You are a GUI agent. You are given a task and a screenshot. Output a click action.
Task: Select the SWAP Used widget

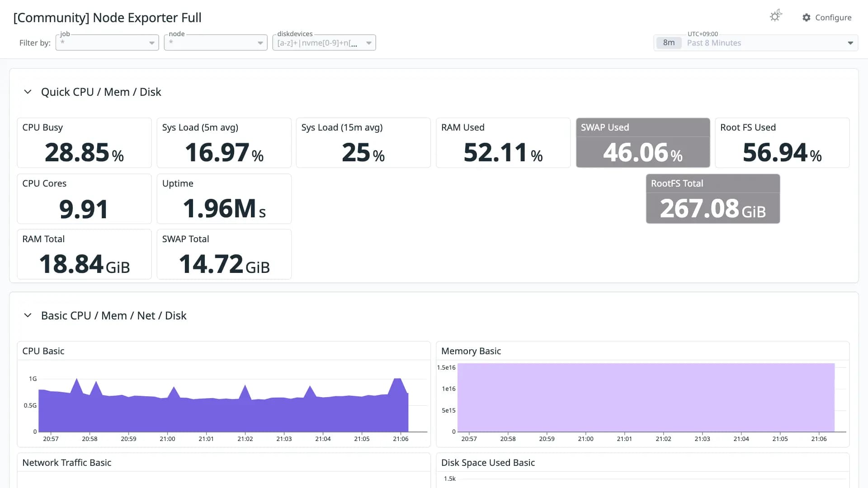pos(643,143)
